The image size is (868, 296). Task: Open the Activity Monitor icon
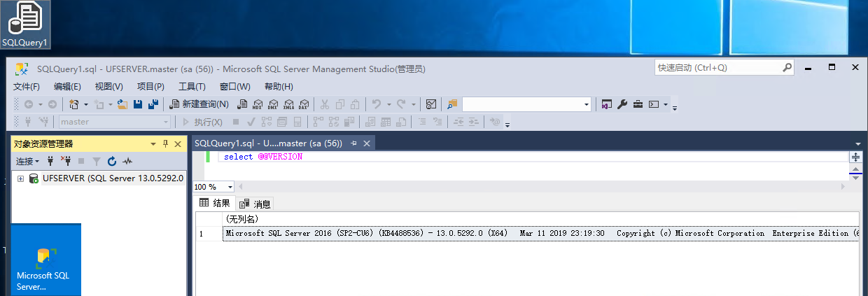coord(430,104)
